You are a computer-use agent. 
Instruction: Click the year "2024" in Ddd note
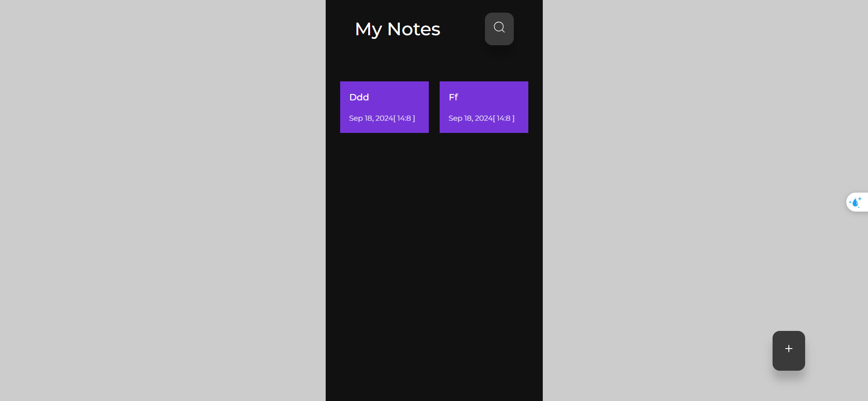pyautogui.click(x=384, y=118)
